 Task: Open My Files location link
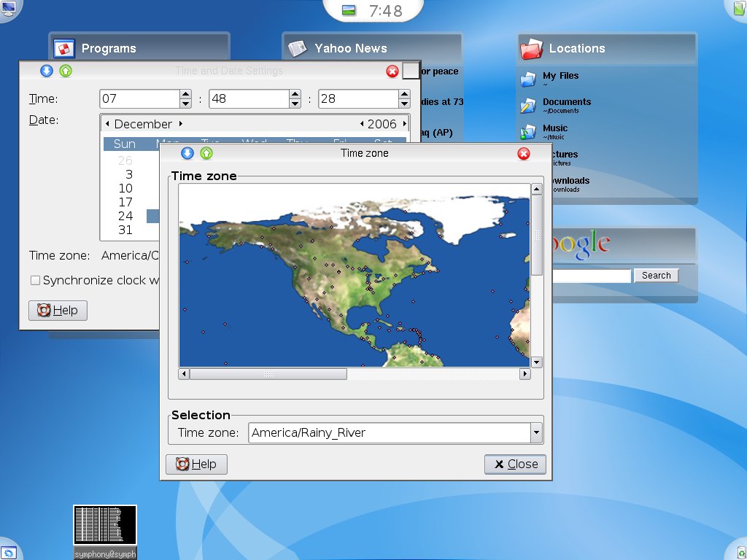click(560, 76)
